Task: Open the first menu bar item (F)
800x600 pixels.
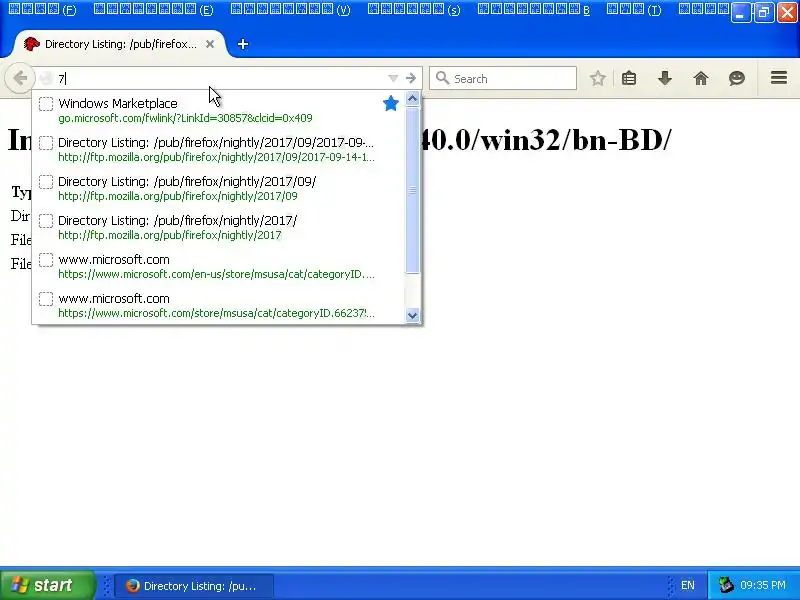Action: coord(42,9)
